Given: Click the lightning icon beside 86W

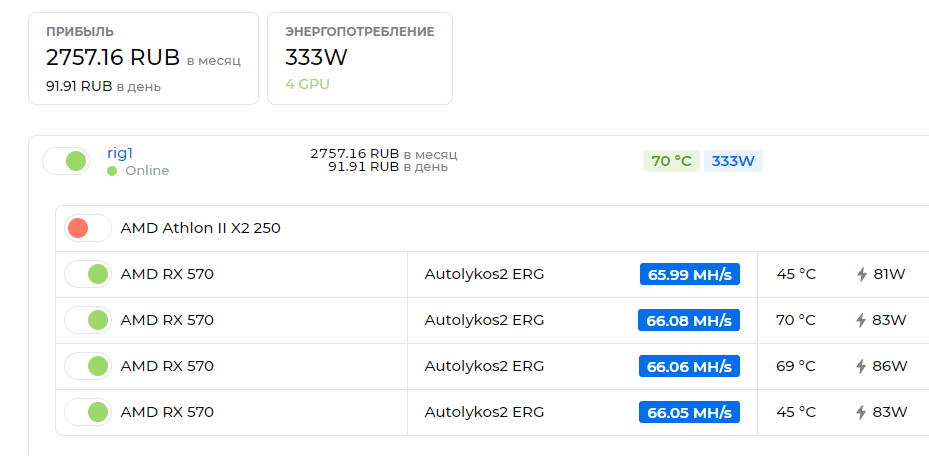Looking at the screenshot, I should click(862, 367).
